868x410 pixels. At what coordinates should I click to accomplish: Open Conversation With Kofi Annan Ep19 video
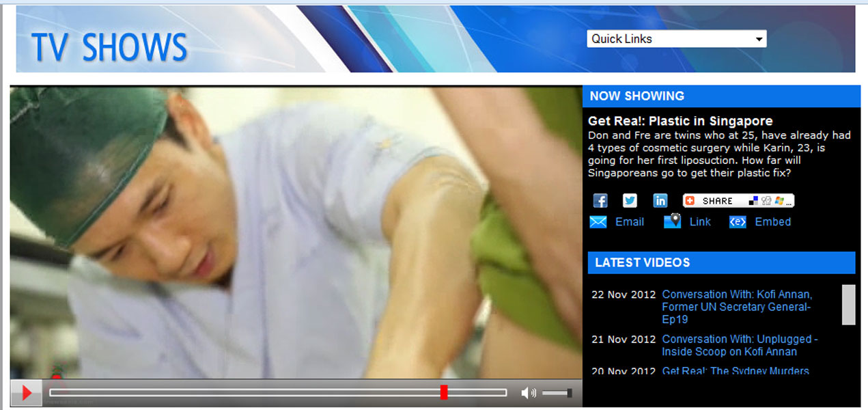[x=736, y=307]
